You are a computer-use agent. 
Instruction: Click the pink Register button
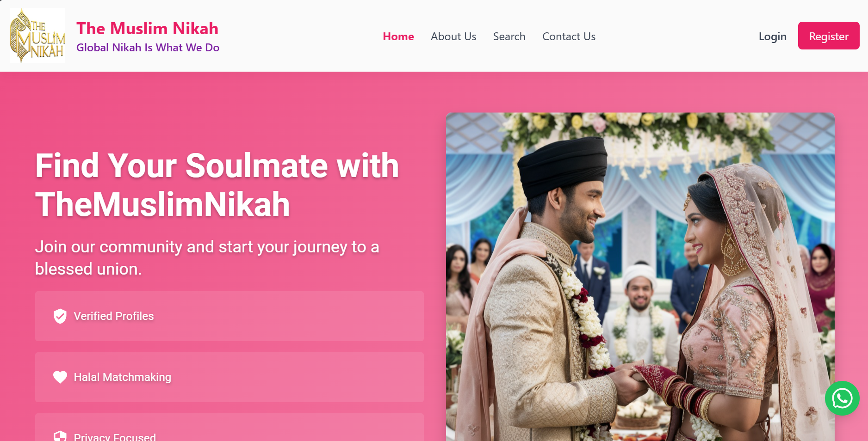[x=829, y=36]
